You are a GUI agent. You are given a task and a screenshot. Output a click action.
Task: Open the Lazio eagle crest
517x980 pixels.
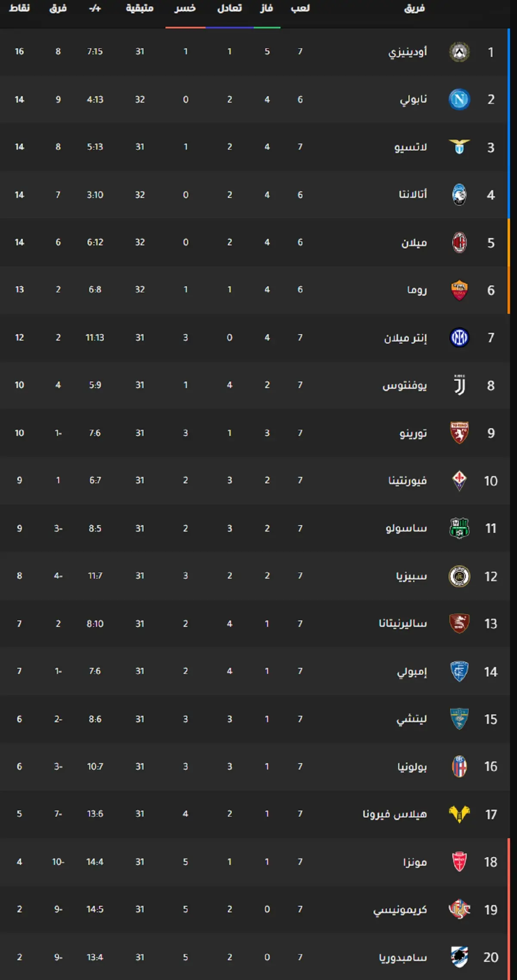(x=459, y=147)
